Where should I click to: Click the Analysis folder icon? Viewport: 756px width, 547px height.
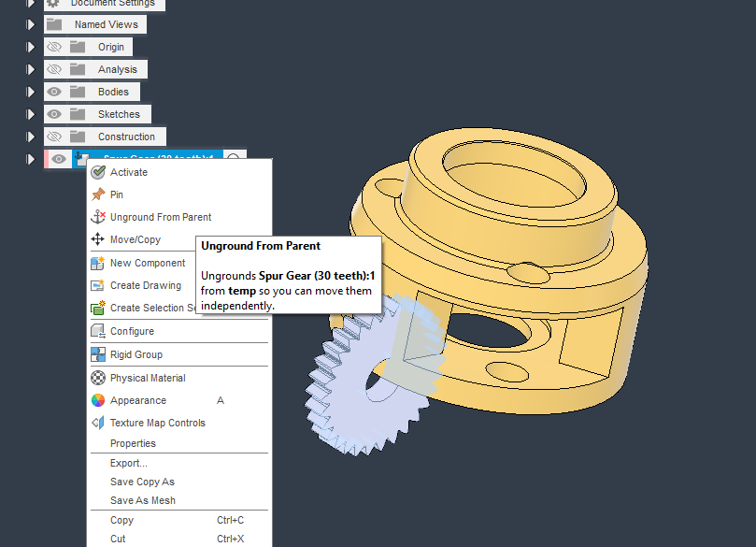point(78,69)
